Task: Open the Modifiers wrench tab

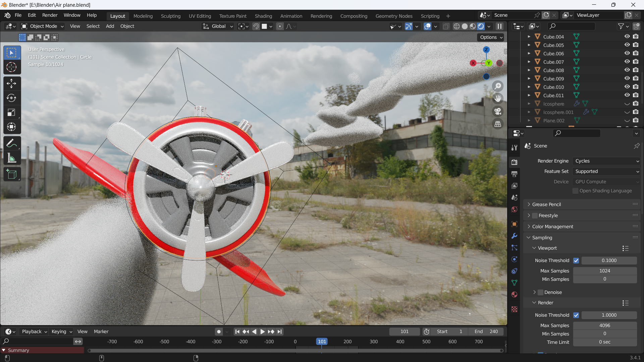Action: [514, 236]
